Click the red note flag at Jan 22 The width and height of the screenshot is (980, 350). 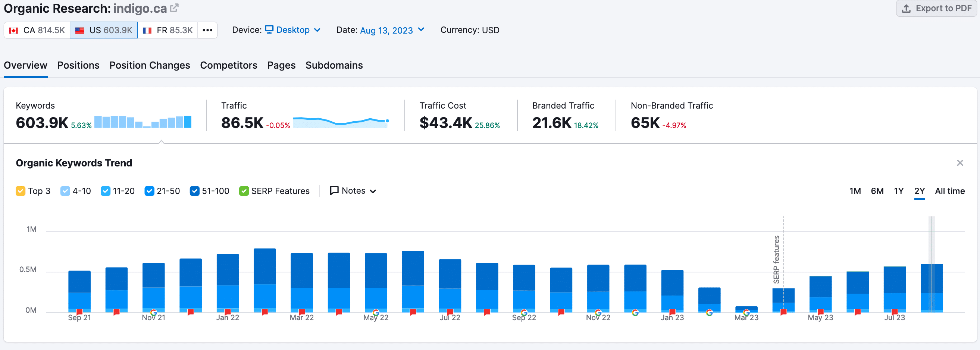click(x=228, y=312)
